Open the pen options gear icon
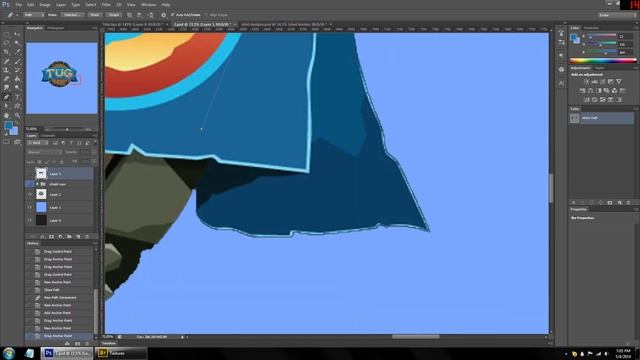The height and width of the screenshot is (360, 640). 164,15
